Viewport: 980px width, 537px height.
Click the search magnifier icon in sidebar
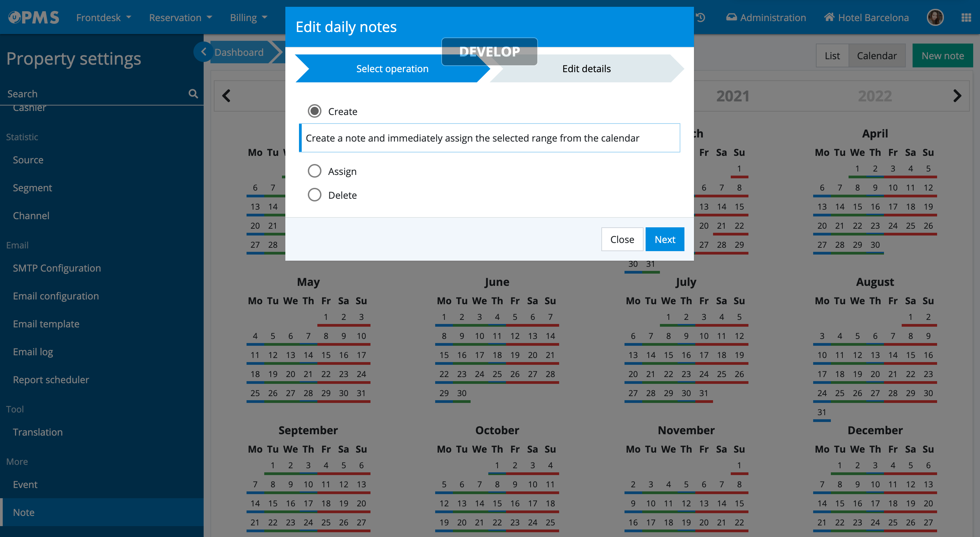[193, 94]
